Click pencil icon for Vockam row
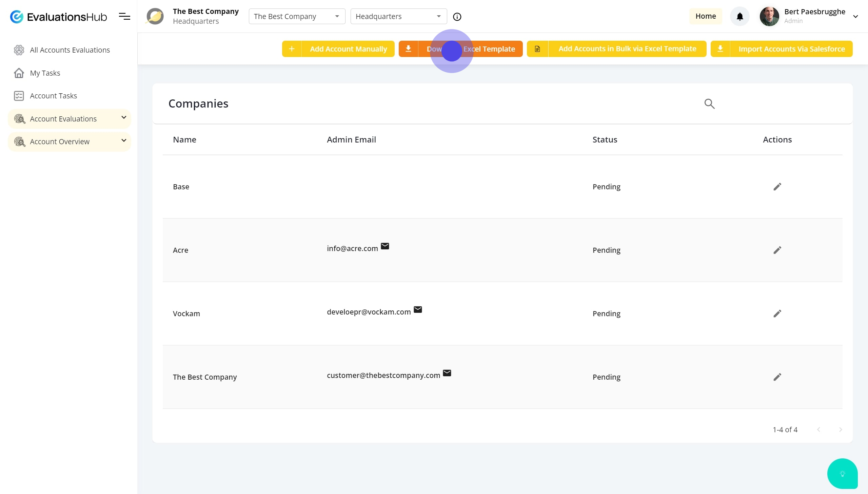Image resolution: width=868 pixels, height=494 pixels. 777,313
